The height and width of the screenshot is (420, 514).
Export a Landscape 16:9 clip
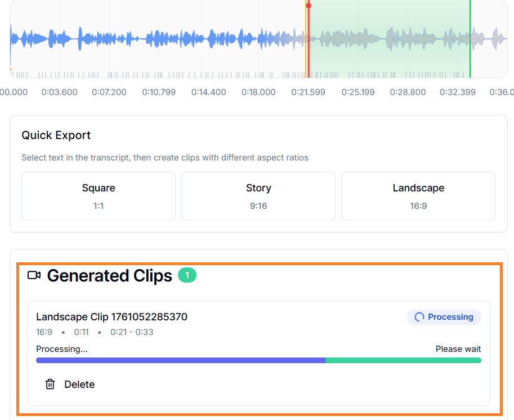click(418, 196)
